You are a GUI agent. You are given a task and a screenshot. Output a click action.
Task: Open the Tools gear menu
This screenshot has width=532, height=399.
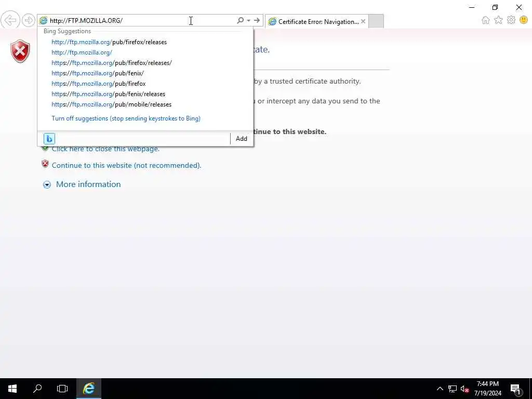click(511, 20)
